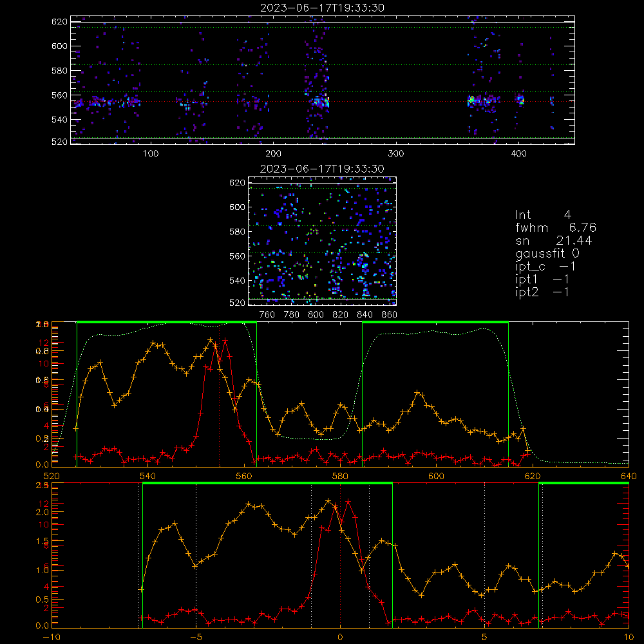Select the 'fwhm 6.76' value

pyautogui.click(x=556, y=227)
